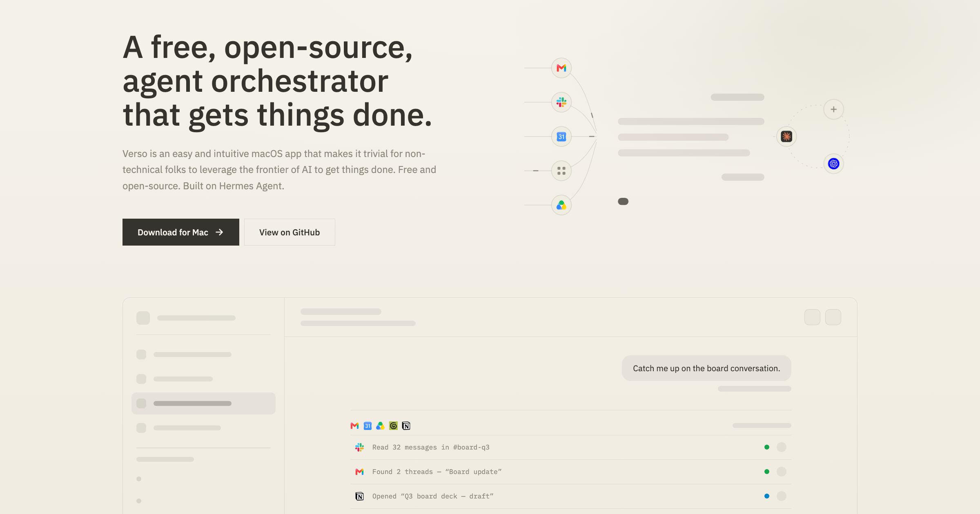This screenshot has width=980, height=514.
Task: Select the highlighted sidebar item in app mockup
Action: click(x=203, y=403)
